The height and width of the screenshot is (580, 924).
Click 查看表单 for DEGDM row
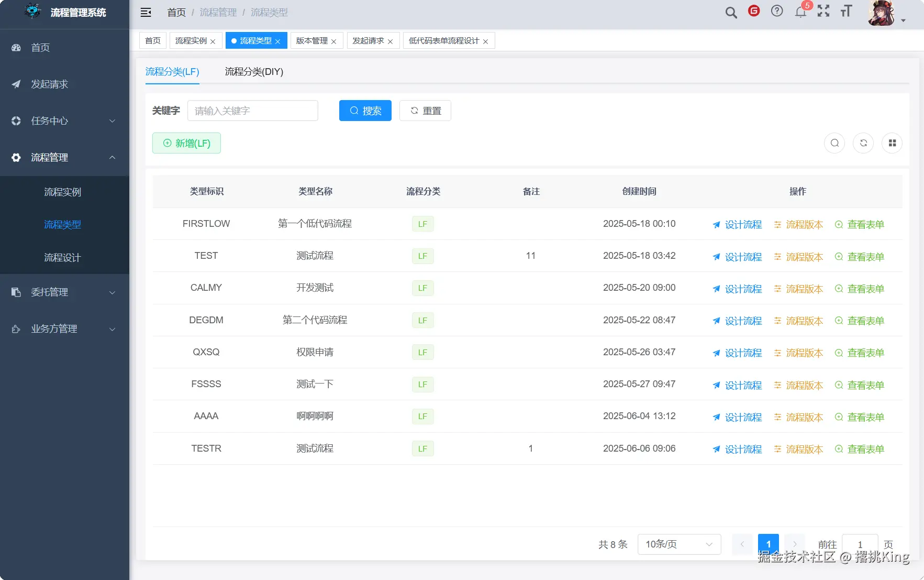(x=860, y=321)
